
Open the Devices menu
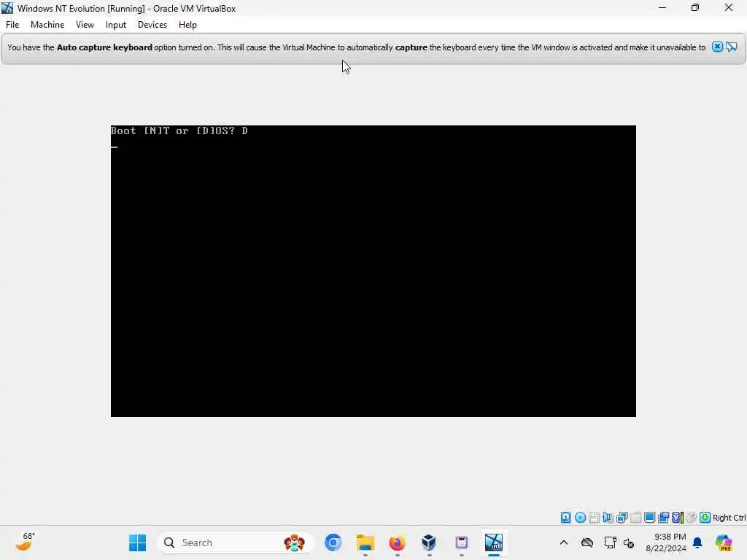point(152,25)
